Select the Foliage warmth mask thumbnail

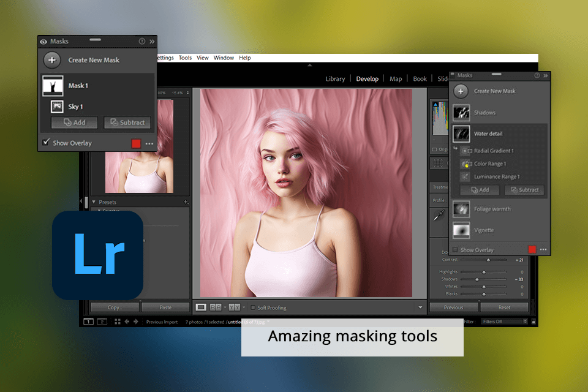461,209
